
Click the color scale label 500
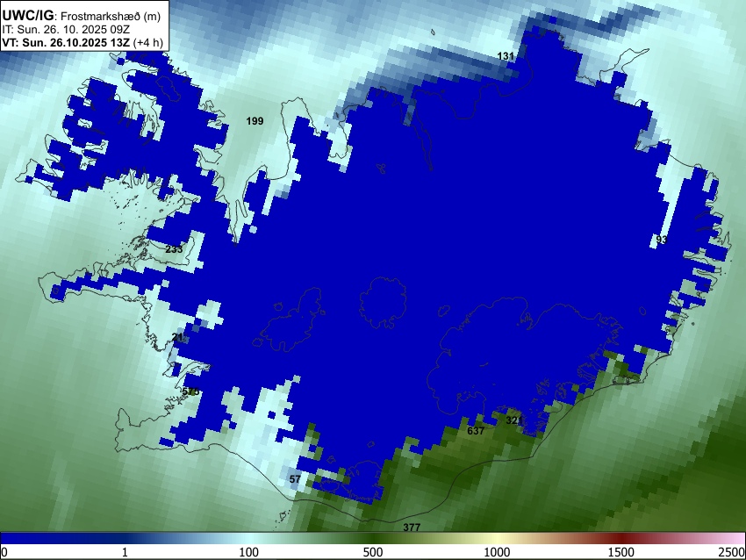tap(373, 552)
